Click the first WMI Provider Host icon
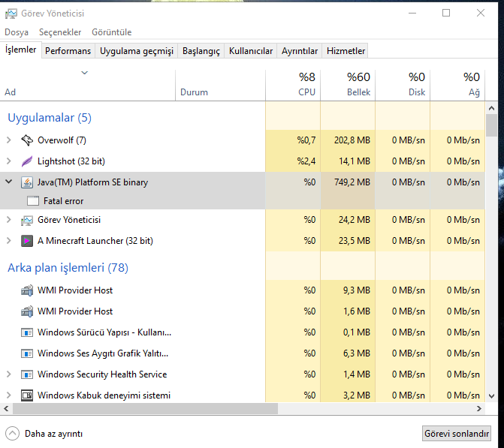This screenshot has width=504, height=448. point(27,290)
